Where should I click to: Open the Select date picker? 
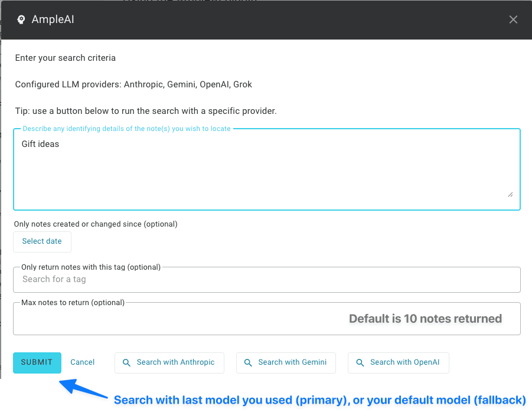42,241
